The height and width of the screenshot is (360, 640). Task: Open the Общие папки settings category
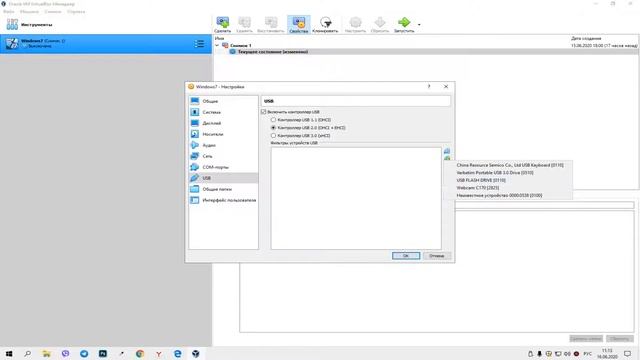(223, 189)
